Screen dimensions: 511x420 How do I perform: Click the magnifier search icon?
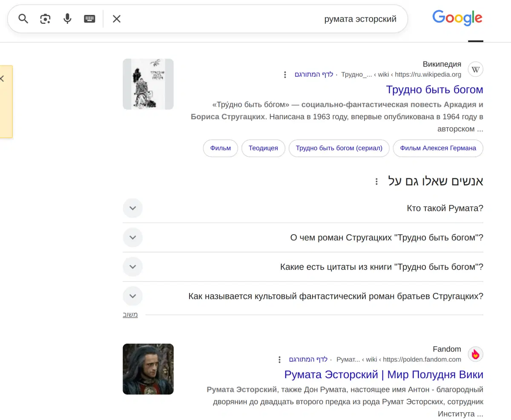[23, 19]
